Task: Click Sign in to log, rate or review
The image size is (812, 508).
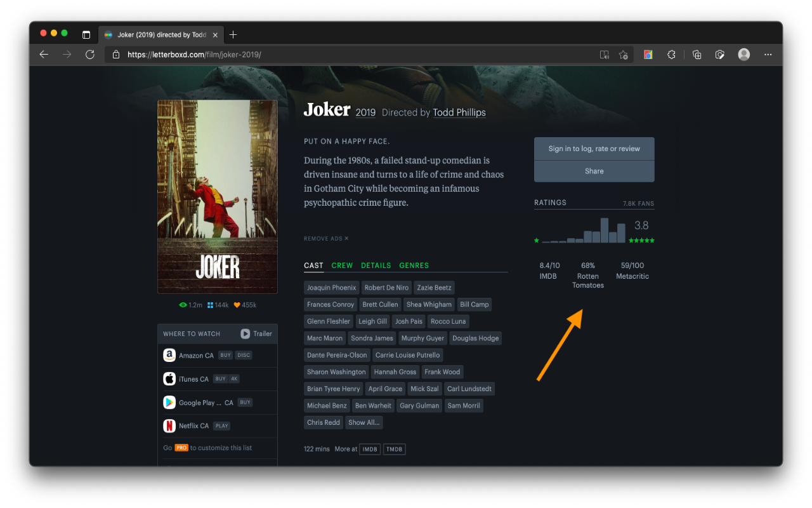Action: click(594, 149)
